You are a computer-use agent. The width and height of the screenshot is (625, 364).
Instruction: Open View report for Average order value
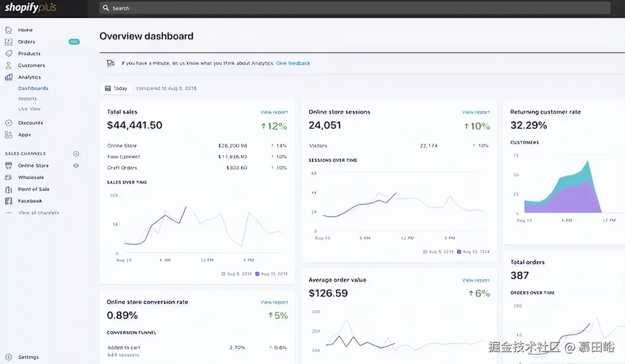coord(475,280)
